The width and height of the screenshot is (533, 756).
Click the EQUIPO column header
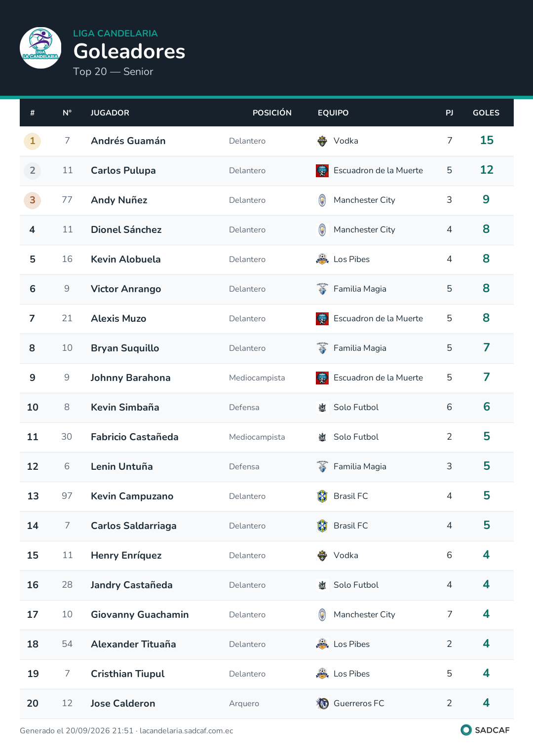click(333, 113)
